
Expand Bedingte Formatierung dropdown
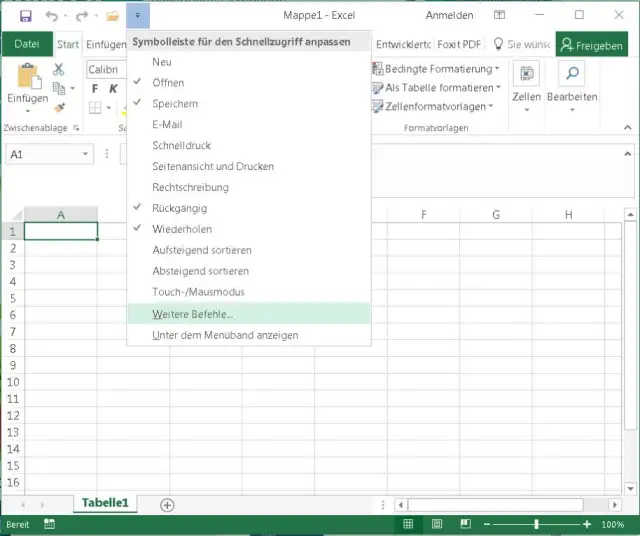436,69
